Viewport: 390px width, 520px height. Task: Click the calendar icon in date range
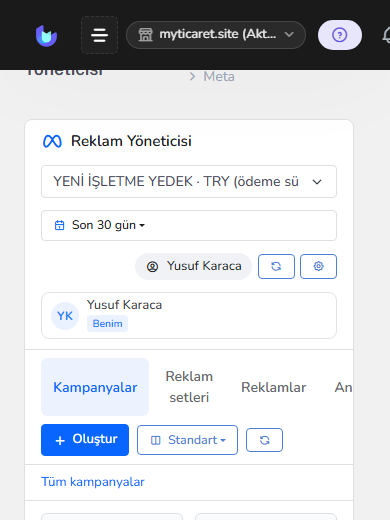[59, 225]
